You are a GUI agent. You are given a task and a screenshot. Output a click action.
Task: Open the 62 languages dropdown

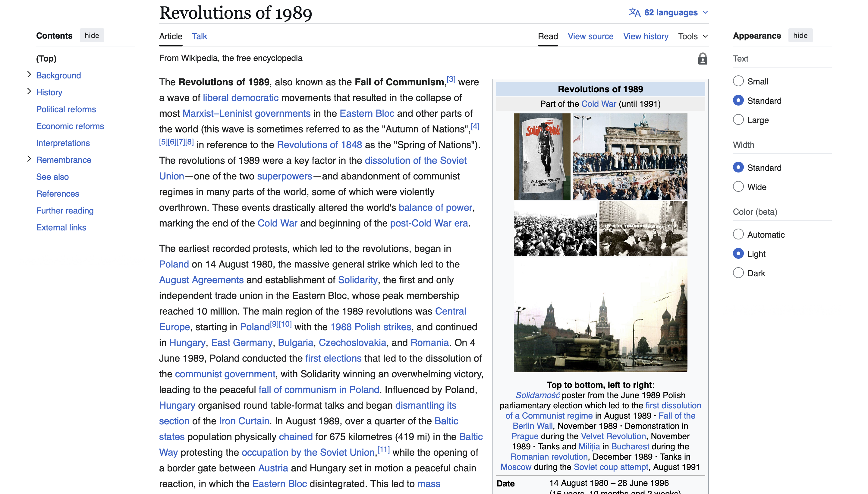670,13
